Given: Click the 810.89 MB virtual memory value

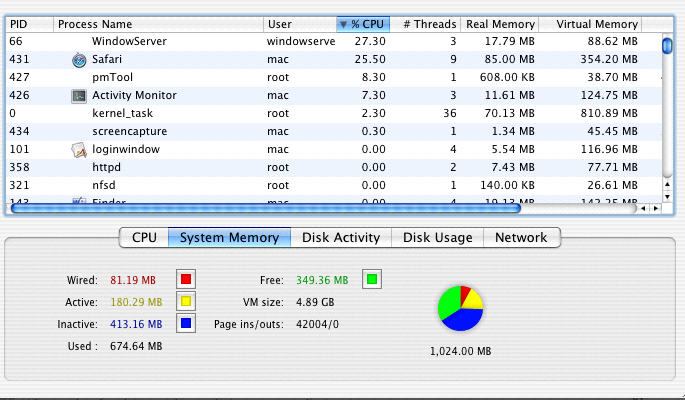Looking at the screenshot, I should 609,114.
